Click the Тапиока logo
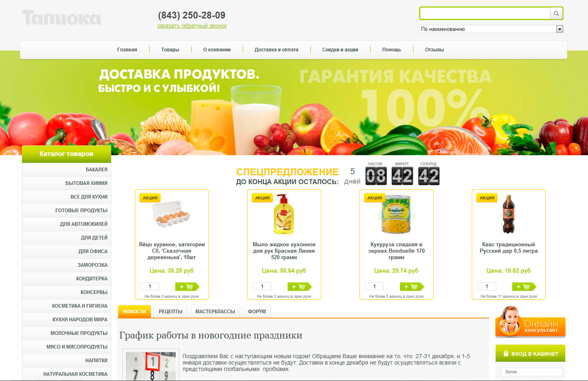588x381 pixels. tap(61, 18)
